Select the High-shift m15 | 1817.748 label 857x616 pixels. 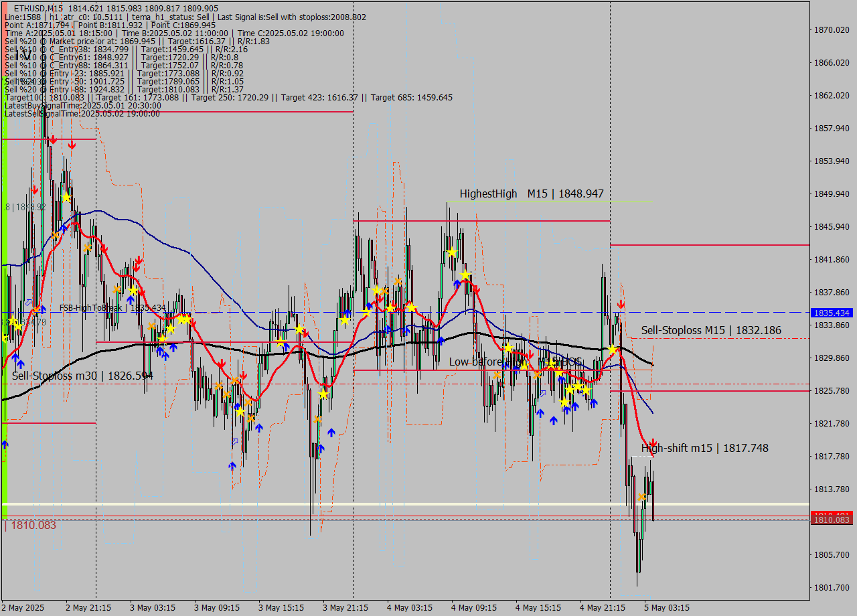[704, 448]
